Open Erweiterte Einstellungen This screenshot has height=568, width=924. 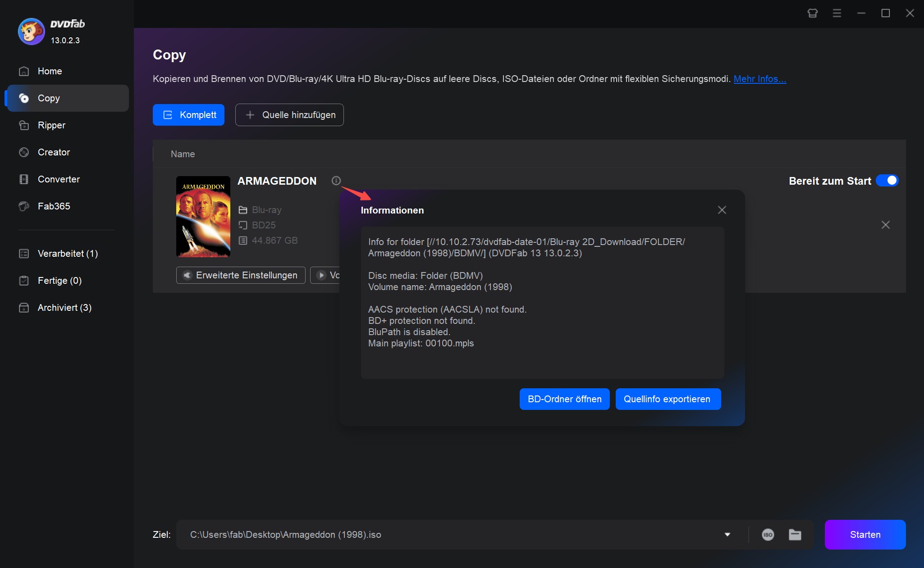coord(241,275)
